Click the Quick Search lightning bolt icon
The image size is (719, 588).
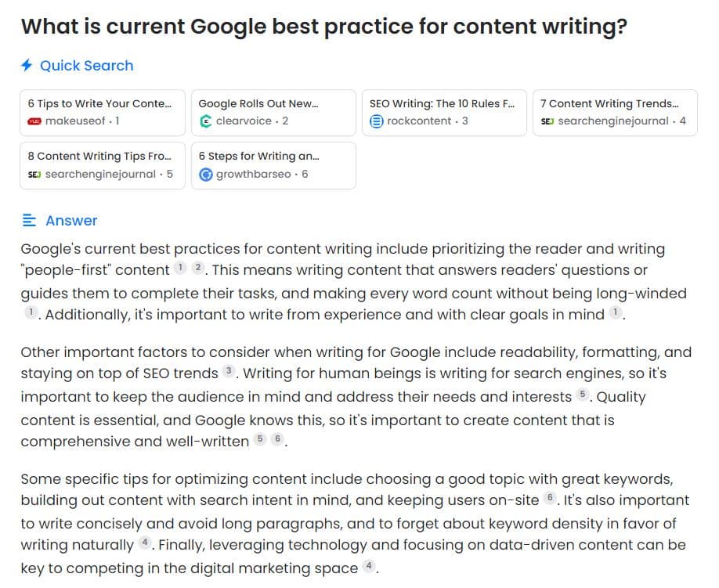point(27,66)
